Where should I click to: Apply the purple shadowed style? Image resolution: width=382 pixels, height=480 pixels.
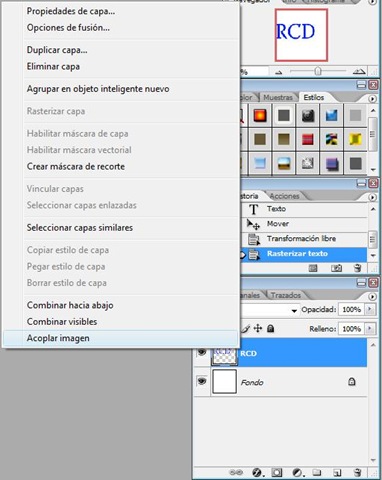tap(331, 164)
